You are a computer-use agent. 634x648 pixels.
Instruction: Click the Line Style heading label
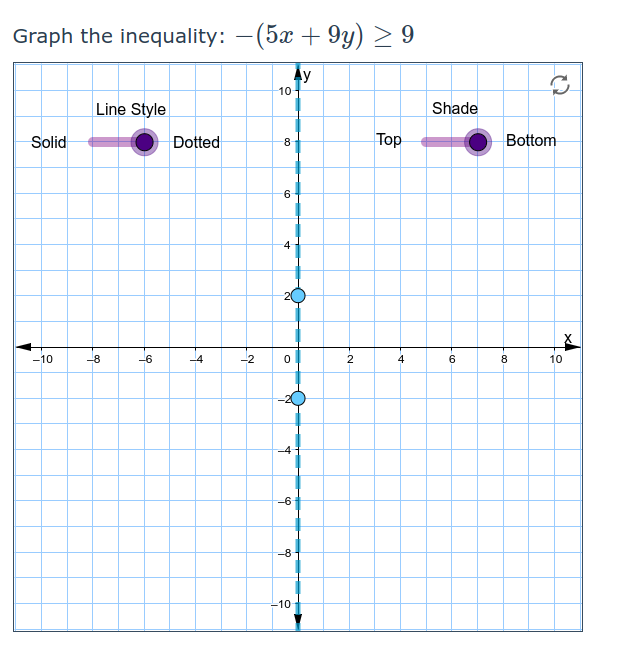coord(131,109)
